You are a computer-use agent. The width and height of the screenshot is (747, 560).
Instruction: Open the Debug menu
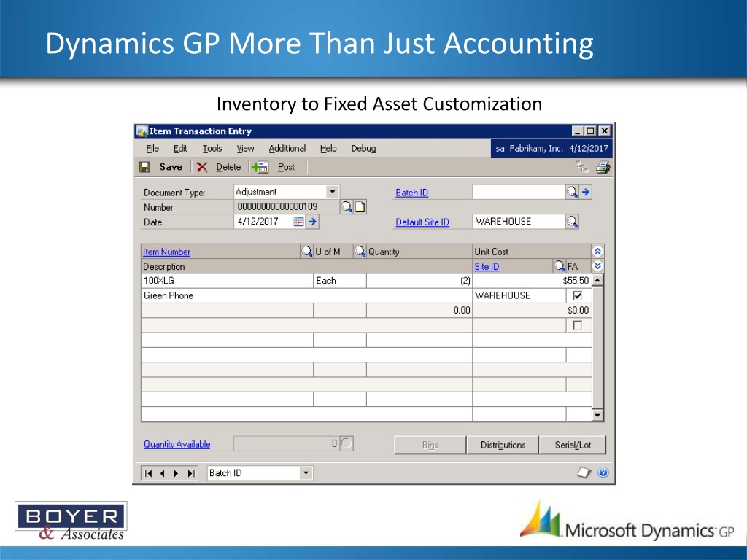pos(363,148)
